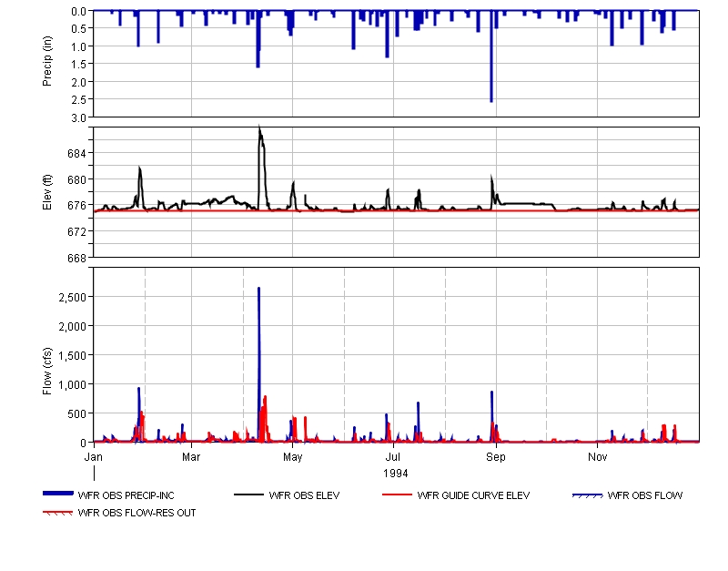This screenshot has height=571, width=728.
Task: Click the Precip (in) axis title
Action: point(47,64)
